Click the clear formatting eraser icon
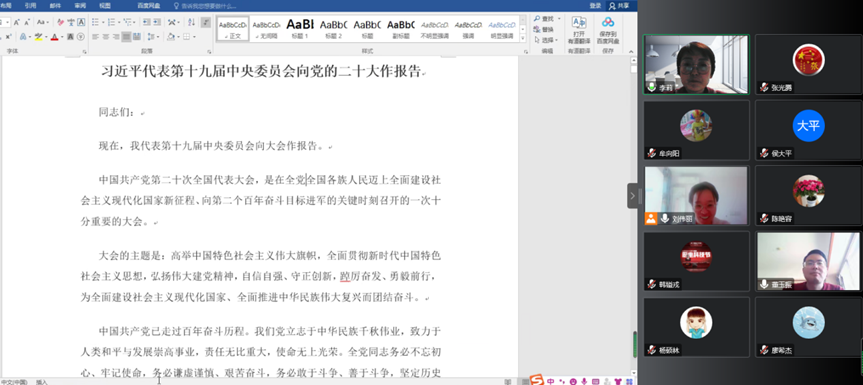 click(61, 22)
